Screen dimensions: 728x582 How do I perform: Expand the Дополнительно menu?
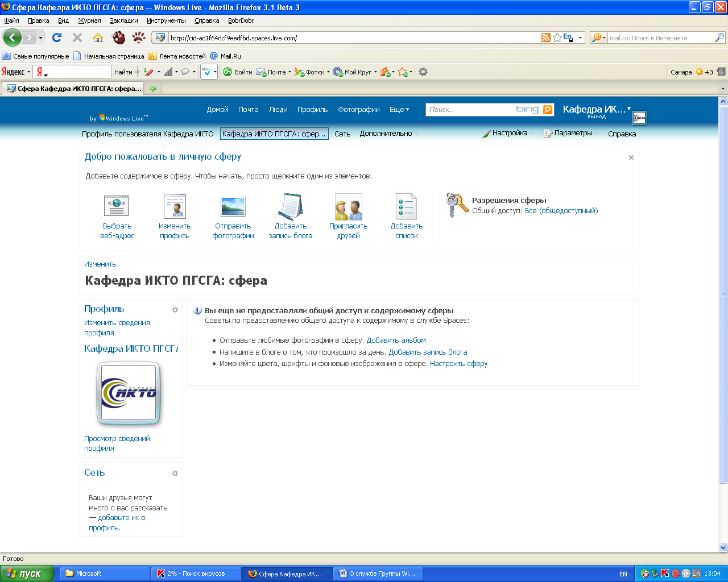point(389,134)
